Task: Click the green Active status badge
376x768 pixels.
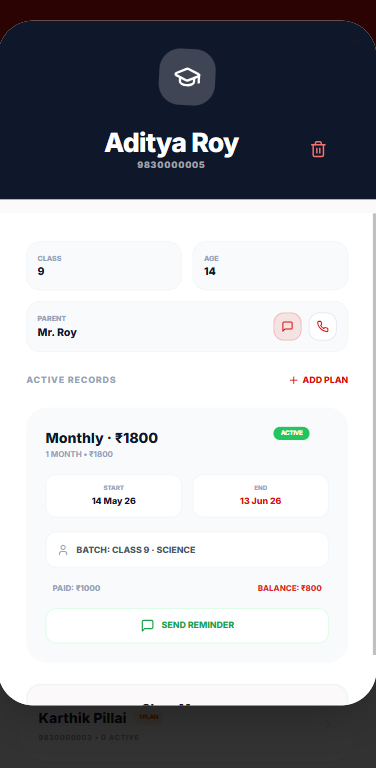Action: click(x=291, y=433)
